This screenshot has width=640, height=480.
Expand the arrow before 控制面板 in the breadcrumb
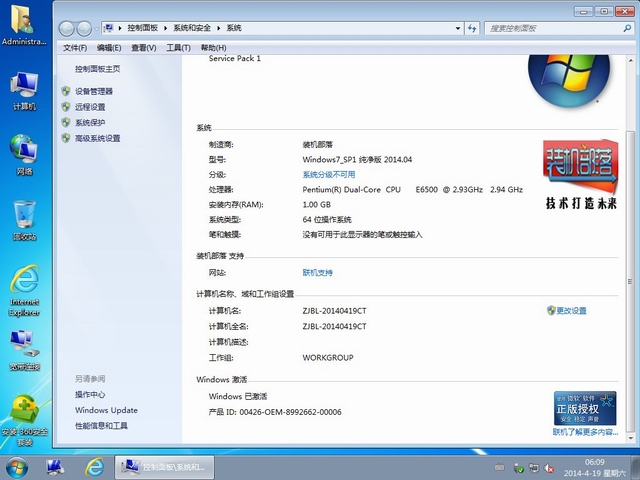click(x=120, y=28)
